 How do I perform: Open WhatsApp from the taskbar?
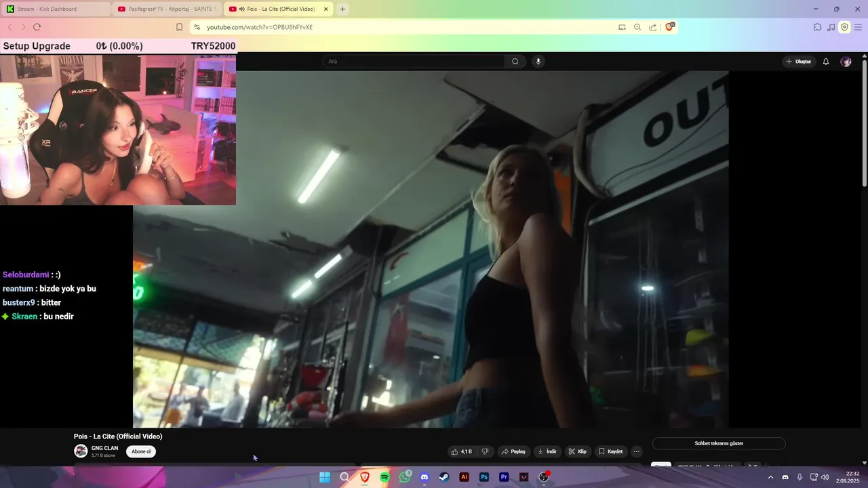coord(405,477)
